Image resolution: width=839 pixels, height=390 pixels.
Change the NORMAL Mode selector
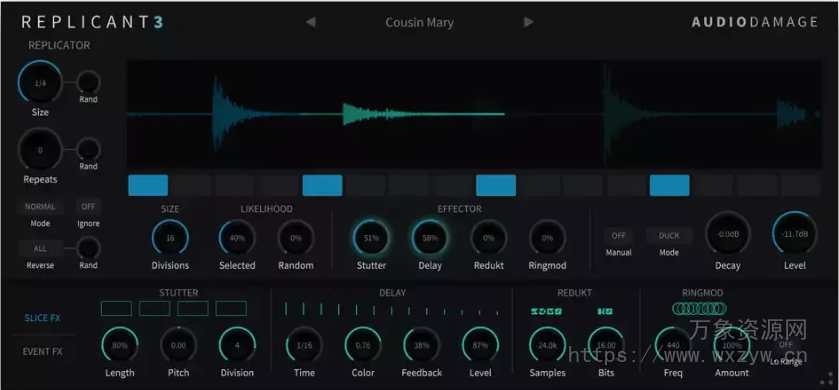tap(40, 207)
